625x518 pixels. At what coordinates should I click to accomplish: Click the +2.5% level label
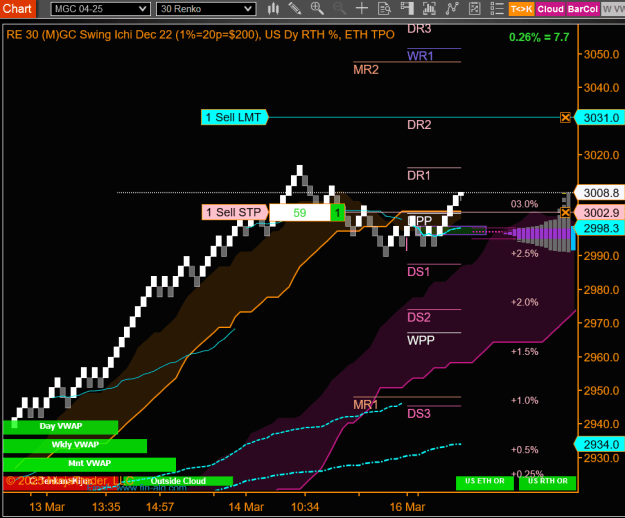[x=525, y=253]
